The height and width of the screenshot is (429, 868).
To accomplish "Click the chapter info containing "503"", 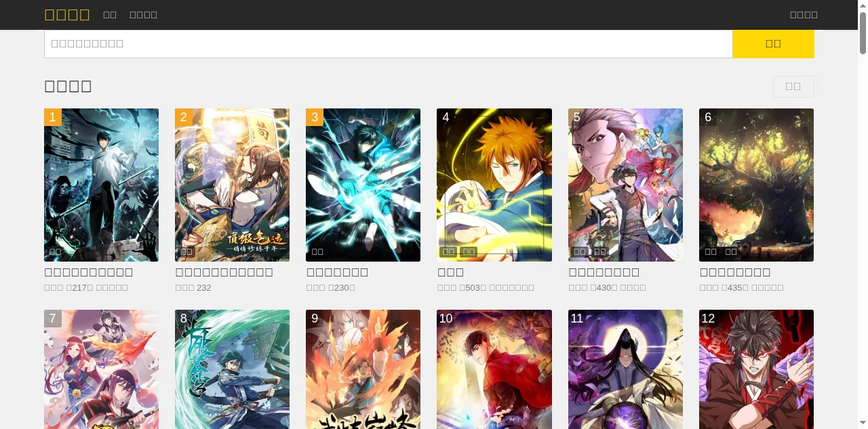I will (486, 288).
